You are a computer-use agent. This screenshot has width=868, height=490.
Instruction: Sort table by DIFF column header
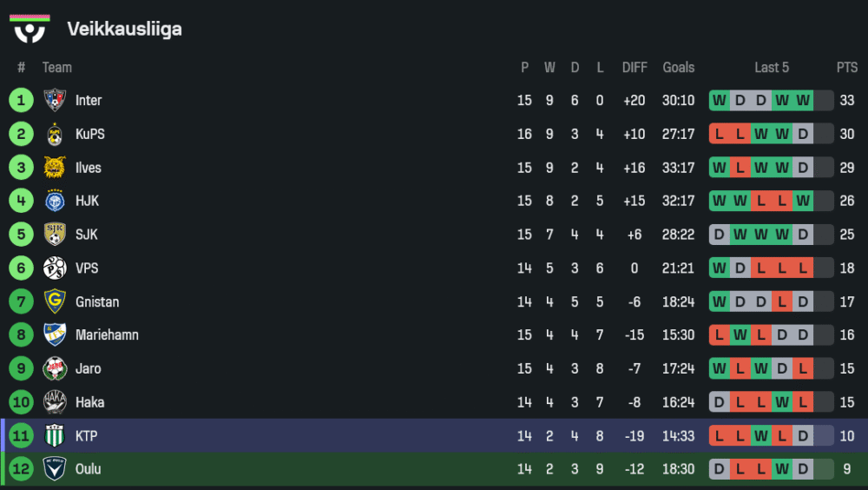pos(635,68)
